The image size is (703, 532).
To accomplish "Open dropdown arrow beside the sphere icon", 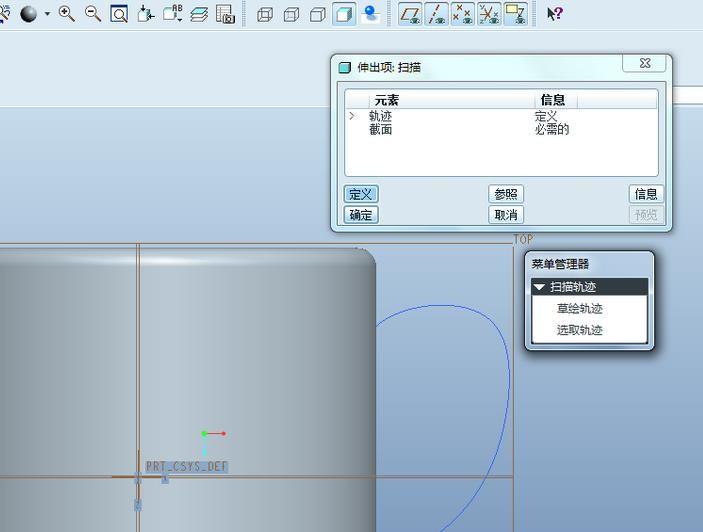I will [47, 15].
